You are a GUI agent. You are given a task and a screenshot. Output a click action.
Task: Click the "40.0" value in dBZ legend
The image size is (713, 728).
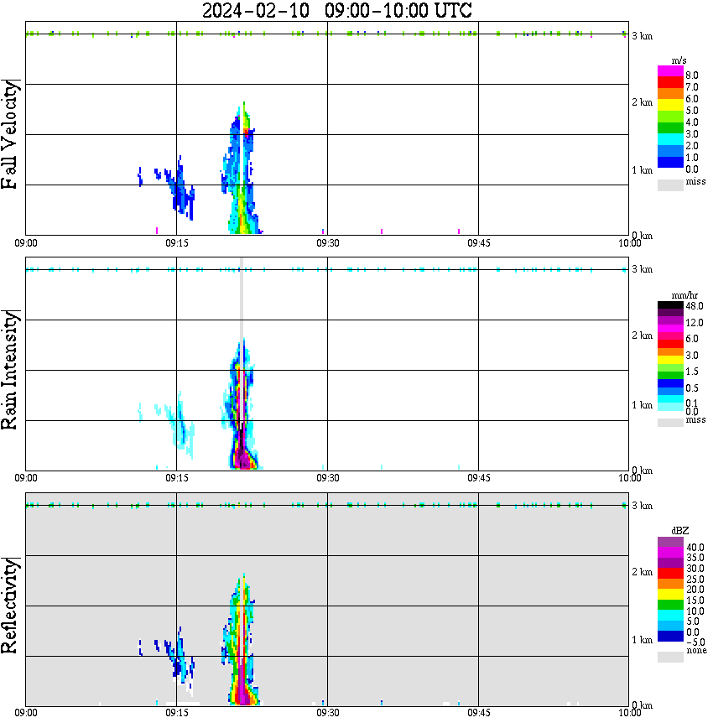point(695,548)
